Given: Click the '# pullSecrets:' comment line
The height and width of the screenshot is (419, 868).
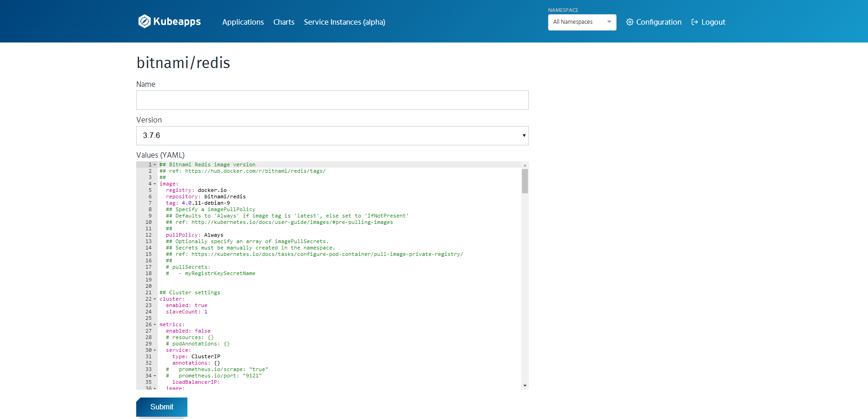Looking at the screenshot, I should [x=188, y=267].
